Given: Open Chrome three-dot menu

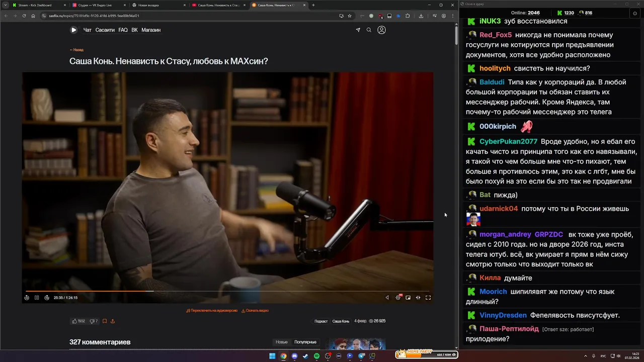Looking at the screenshot, I should click(452, 16).
